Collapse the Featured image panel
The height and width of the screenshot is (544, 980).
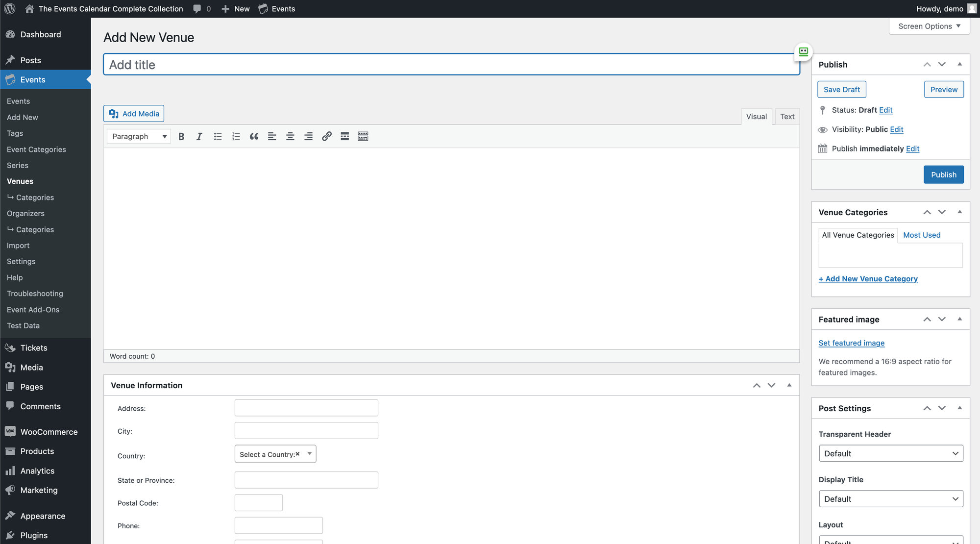[x=959, y=319]
